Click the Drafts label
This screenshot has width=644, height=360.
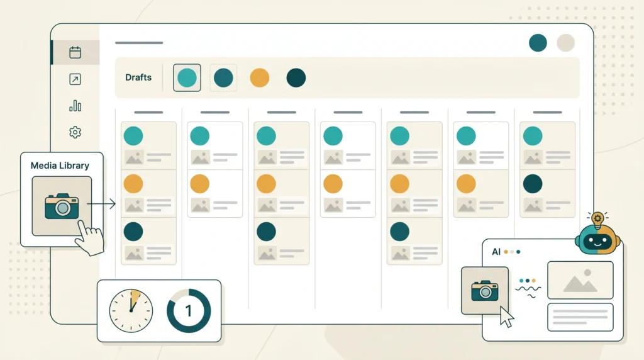(x=138, y=77)
